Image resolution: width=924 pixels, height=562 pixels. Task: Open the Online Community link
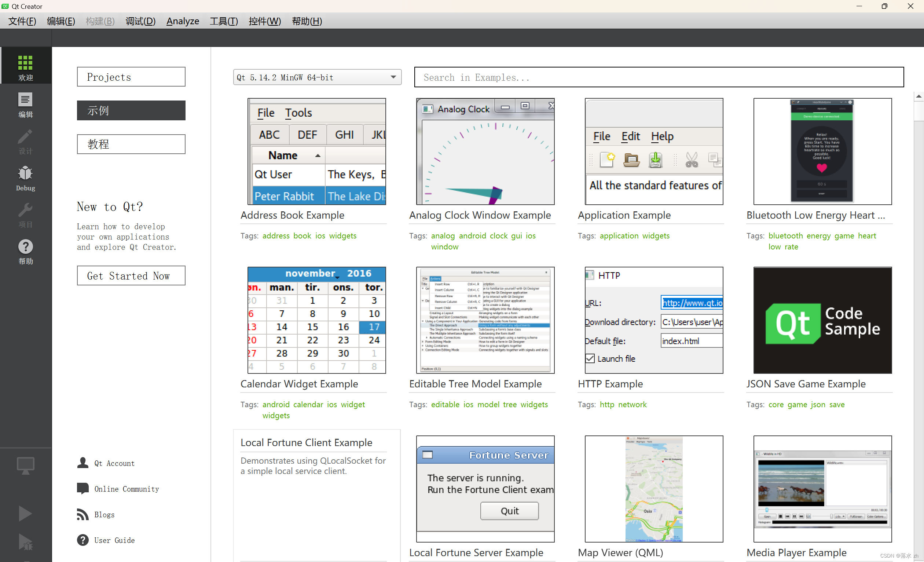coord(126,489)
